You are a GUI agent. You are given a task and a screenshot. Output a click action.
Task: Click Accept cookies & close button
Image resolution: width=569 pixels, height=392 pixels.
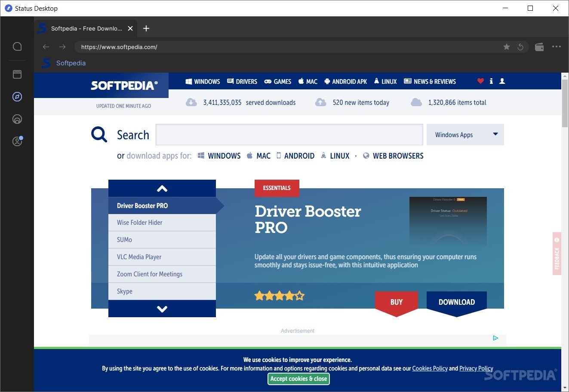point(299,379)
